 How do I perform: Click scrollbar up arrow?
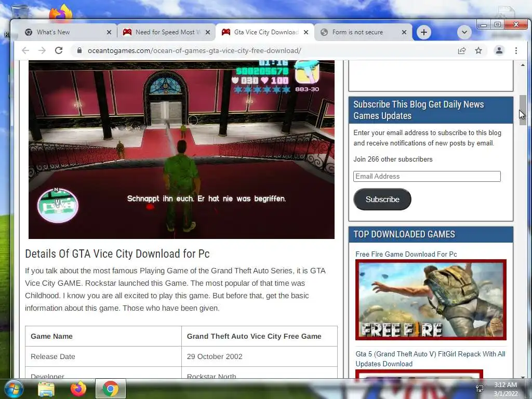523,64
